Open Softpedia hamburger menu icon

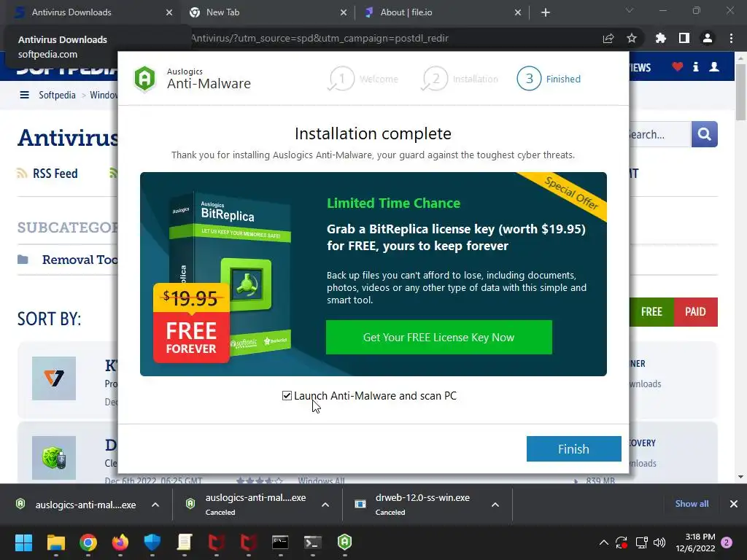point(24,96)
